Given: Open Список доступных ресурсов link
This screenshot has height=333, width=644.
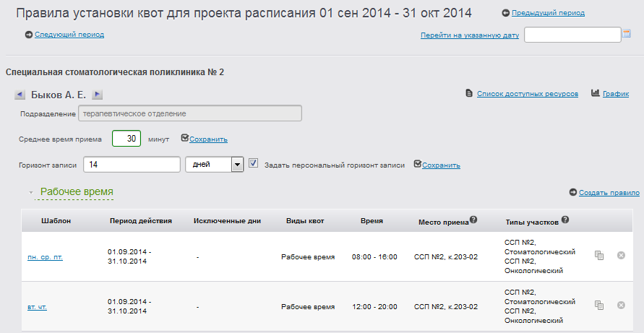Looking at the screenshot, I should [x=528, y=94].
